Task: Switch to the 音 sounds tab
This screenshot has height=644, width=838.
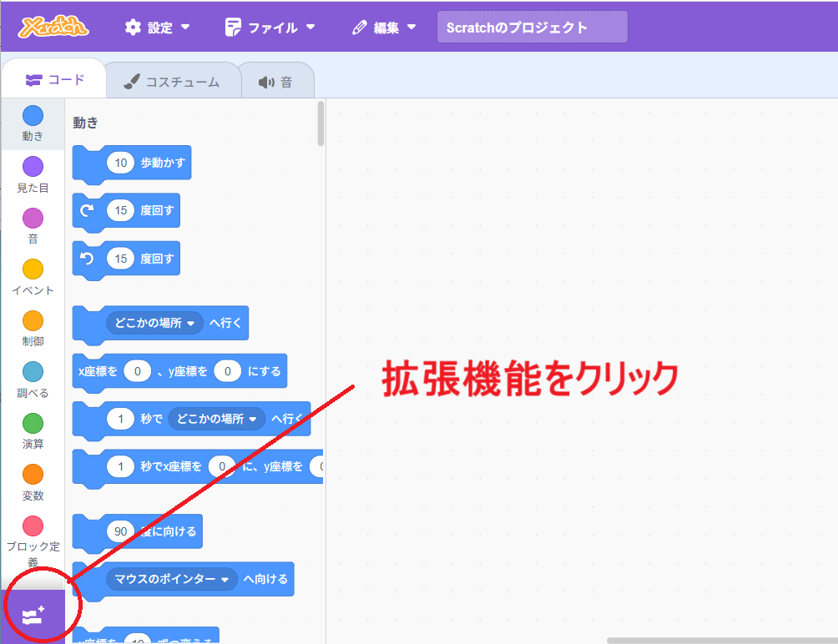Action: [276, 82]
